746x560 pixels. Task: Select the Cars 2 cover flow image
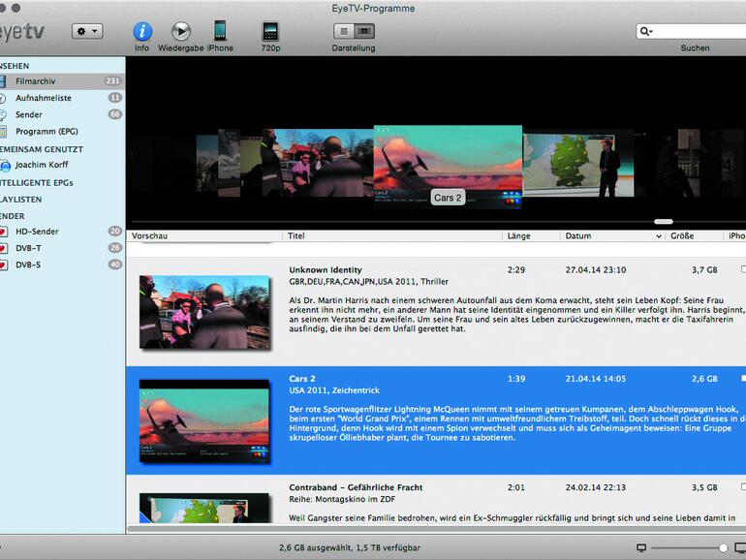(448, 167)
